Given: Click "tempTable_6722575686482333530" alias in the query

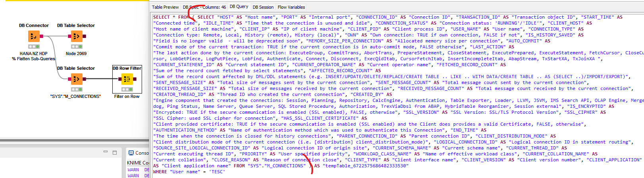Looking at the screenshot, I should pyautogui.click(x=365, y=166).
